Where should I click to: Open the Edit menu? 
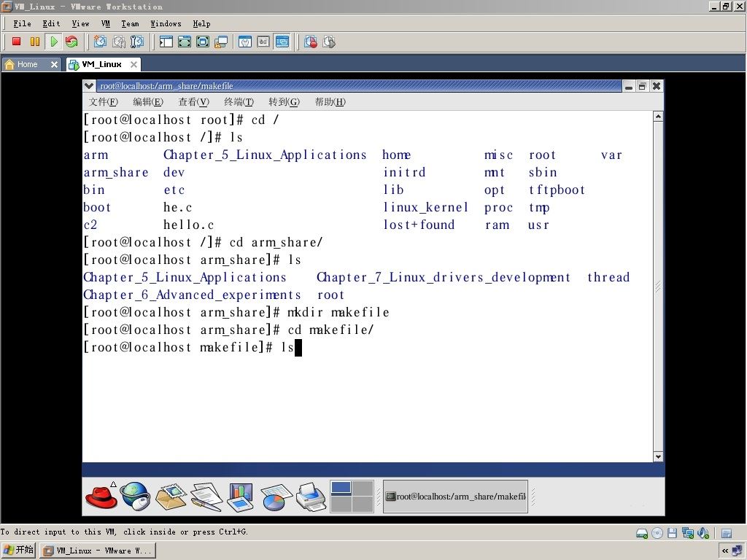click(51, 24)
